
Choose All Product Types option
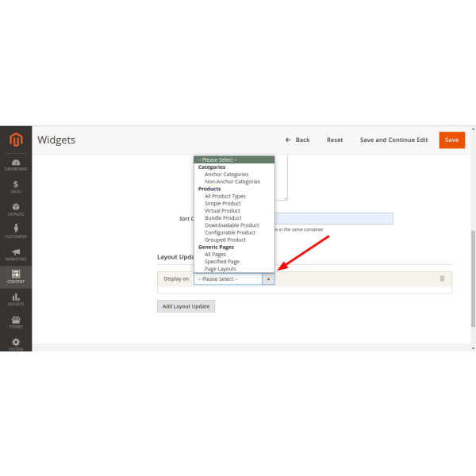pos(225,196)
